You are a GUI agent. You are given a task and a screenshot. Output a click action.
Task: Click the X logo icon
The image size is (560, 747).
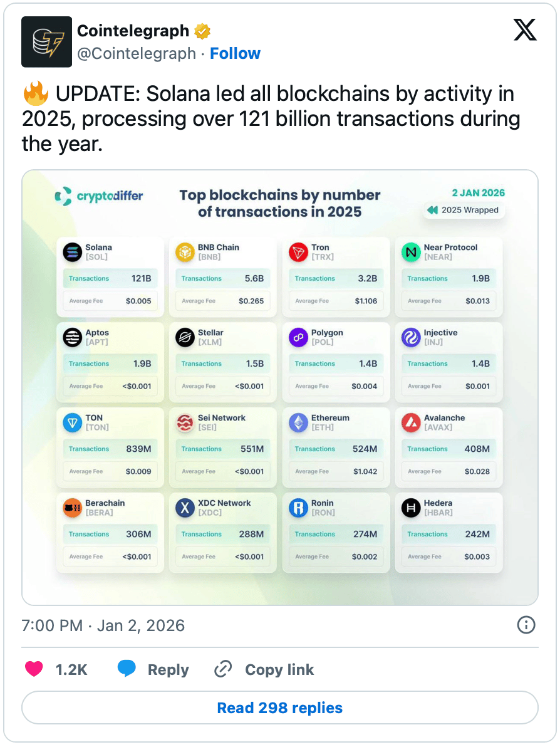pyautogui.click(x=525, y=30)
